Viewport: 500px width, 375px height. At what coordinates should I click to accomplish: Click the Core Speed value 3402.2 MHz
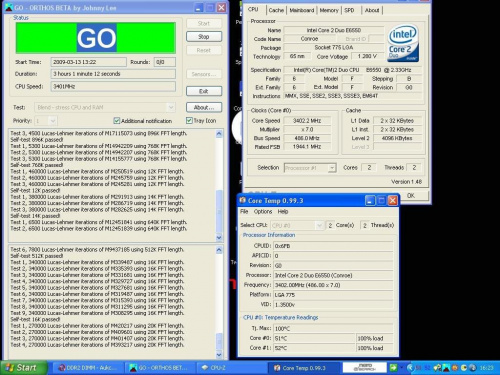coord(307,121)
